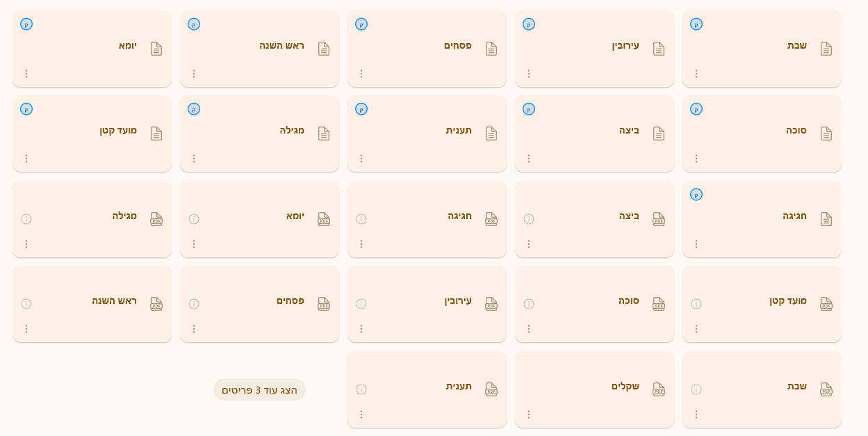This screenshot has height=436, width=868.
Task: Open the three-dot menu on the מועד קטן PDF card
Action: (696, 329)
